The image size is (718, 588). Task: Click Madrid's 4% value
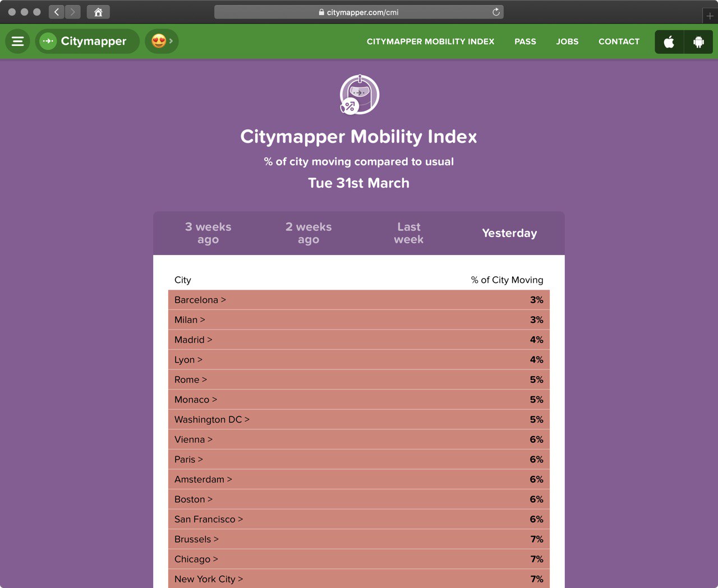pos(537,340)
